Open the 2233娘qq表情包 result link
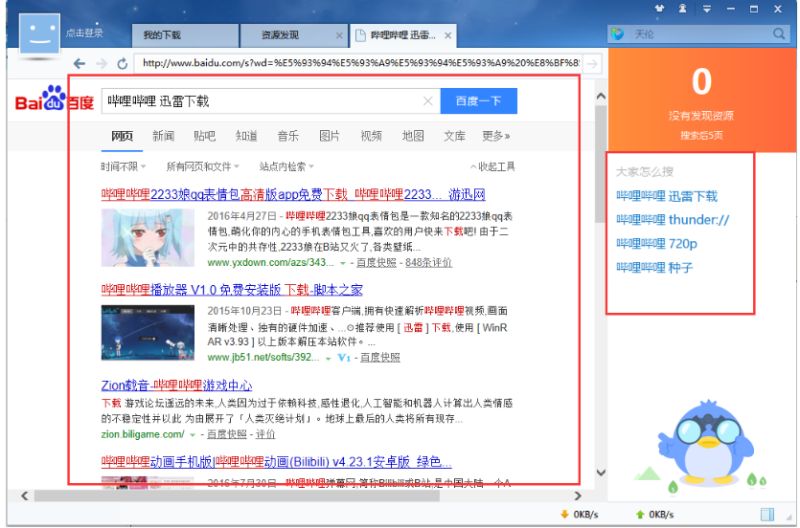 (x=293, y=194)
